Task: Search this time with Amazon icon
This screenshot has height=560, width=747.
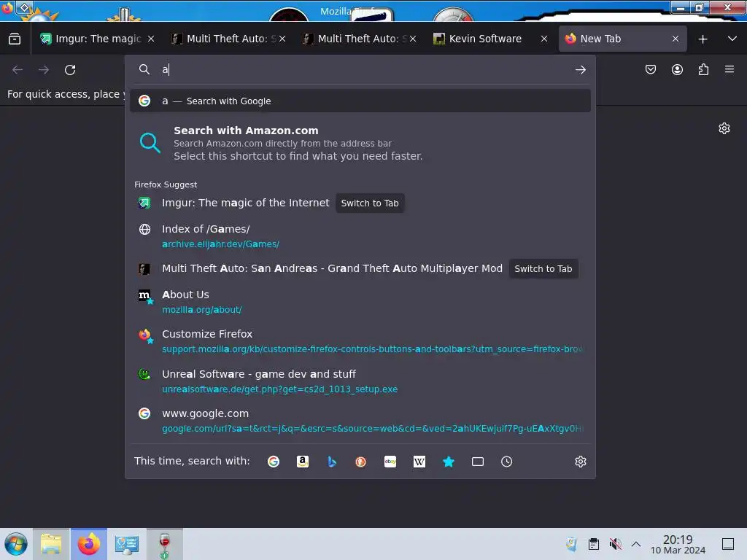Action: (x=303, y=462)
